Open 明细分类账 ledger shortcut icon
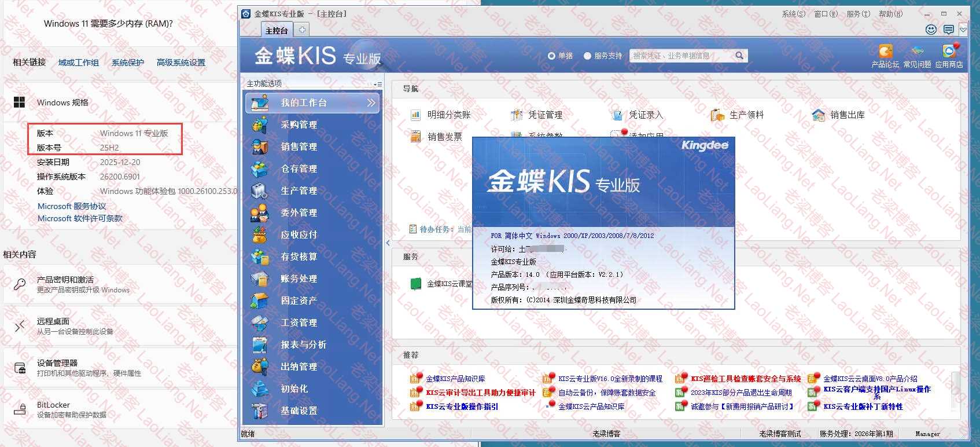The image size is (980, 447). point(415,115)
